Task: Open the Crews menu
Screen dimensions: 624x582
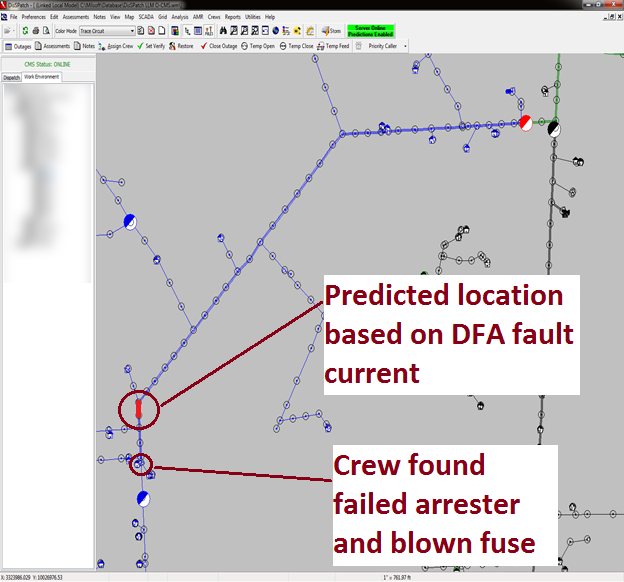Action: tap(214, 17)
